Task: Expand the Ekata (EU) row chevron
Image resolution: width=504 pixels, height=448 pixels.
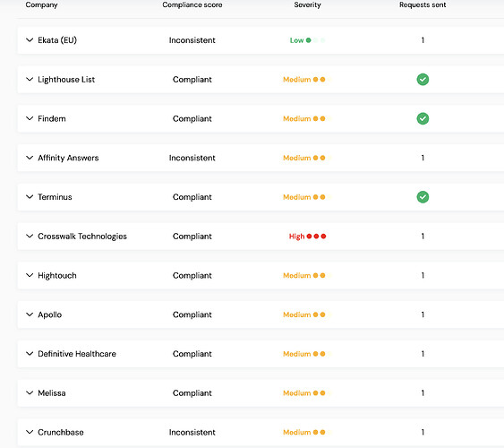Action: coord(30,40)
